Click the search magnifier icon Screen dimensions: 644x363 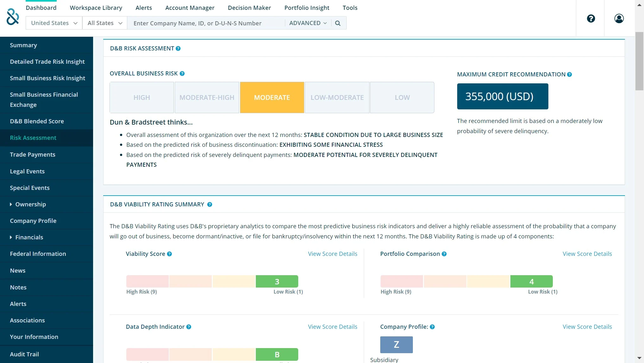coord(338,23)
